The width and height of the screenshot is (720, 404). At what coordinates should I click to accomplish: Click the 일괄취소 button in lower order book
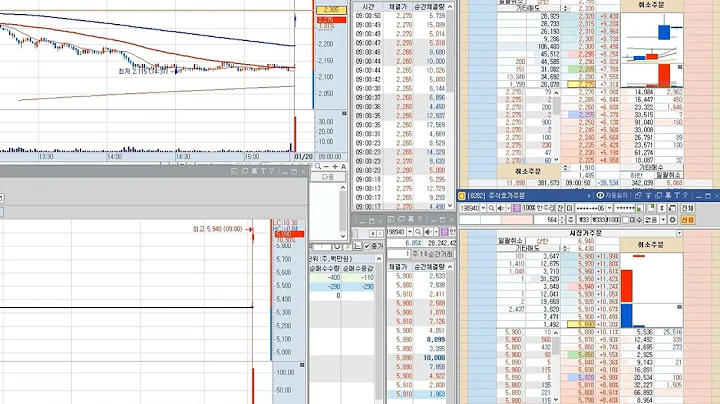[x=511, y=241]
